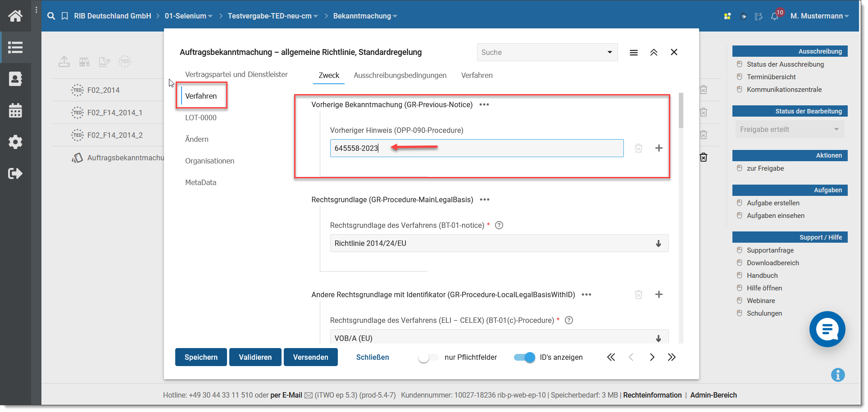Open Freigabe erteilt status dropdown

pos(790,130)
